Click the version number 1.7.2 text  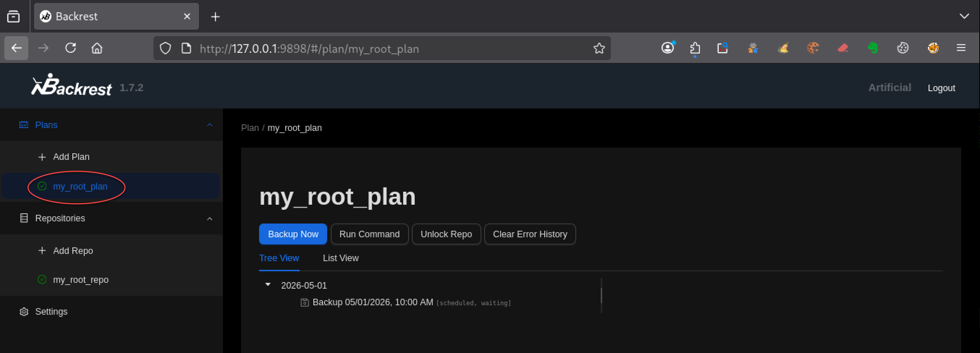pos(131,88)
